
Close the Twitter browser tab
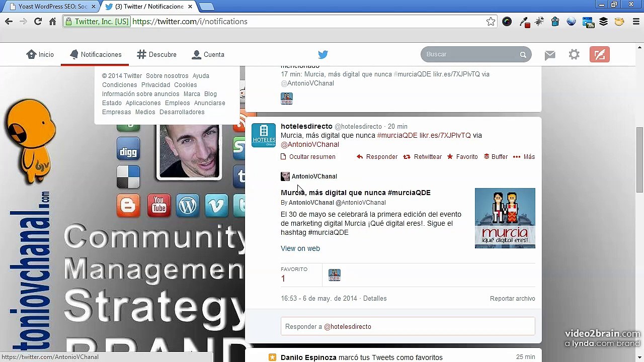point(190,7)
